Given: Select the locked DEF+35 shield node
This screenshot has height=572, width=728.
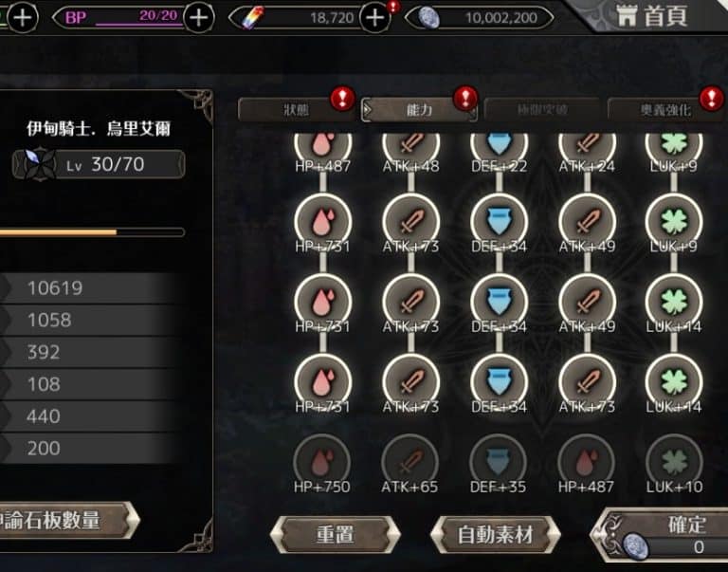Looking at the screenshot, I should tap(499, 461).
